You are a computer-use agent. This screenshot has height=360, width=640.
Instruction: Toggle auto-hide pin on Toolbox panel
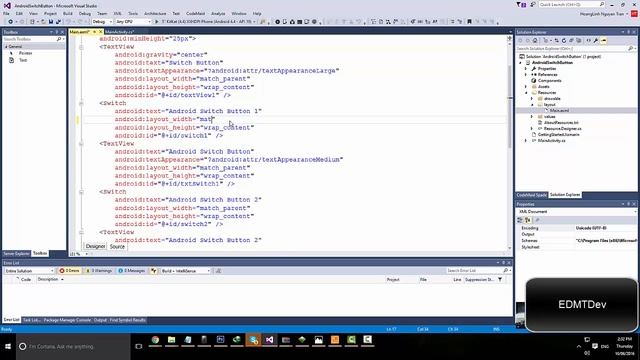tap(57, 32)
